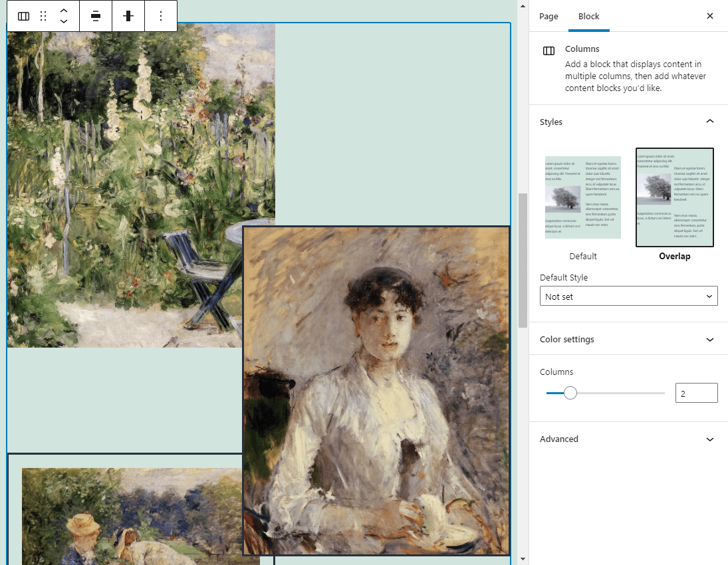Open block more options menu

click(x=160, y=17)
